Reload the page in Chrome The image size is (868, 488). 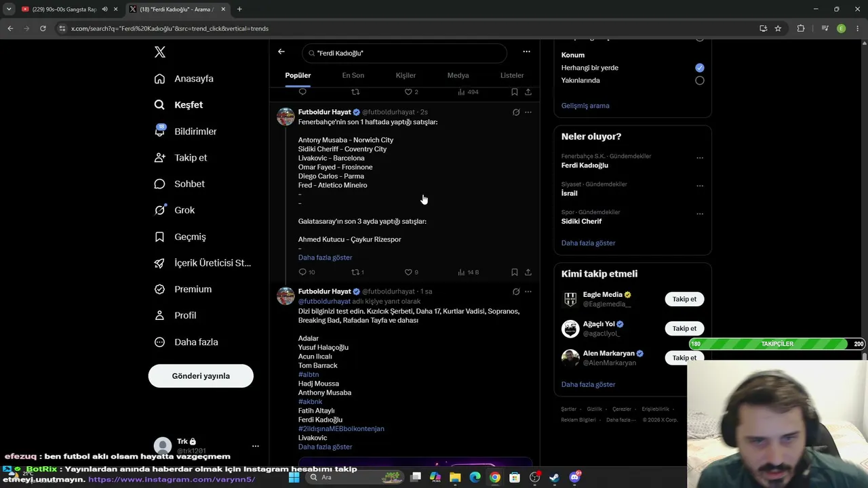(x=43, y=28)
